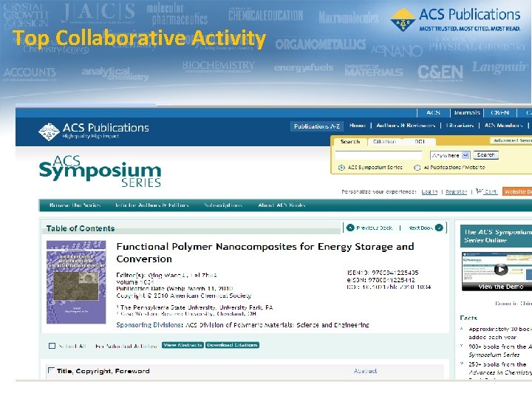Open the Subscriptions menu
The width and height of the screenshot is (532, 399).
click(x=223, y=205)
